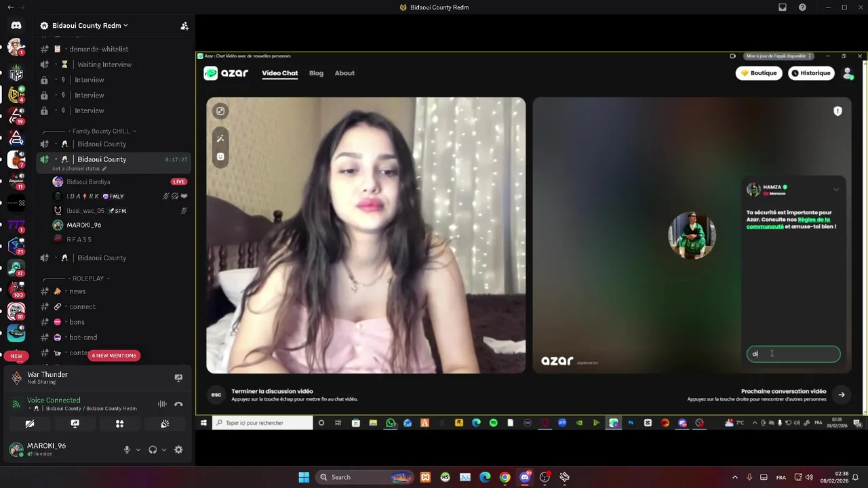Open the Blog tab in Azar
The image size is (868, 488).
click(x=316, y=73)
